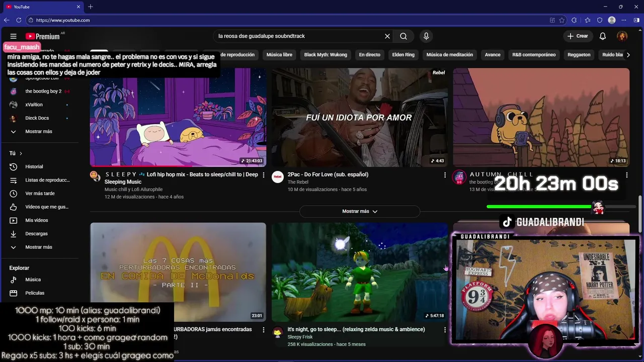
Task: Run search with the magnifier button
Action: (404, 36)
